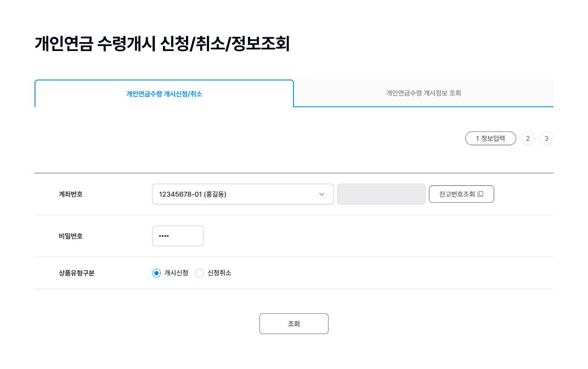Viewport: 588px width, 369px height.
Task: Click the 조회 button
Action: [294, 323]
